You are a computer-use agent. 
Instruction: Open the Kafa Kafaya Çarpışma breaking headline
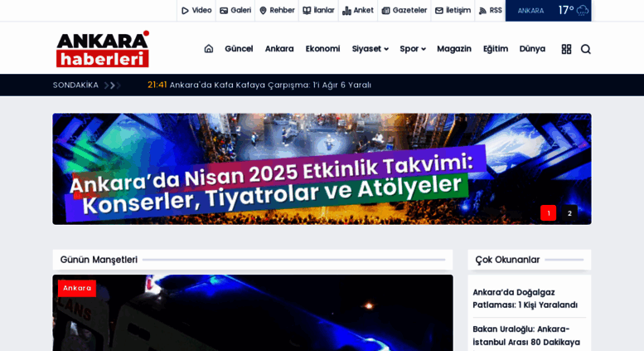click(270, 85)
